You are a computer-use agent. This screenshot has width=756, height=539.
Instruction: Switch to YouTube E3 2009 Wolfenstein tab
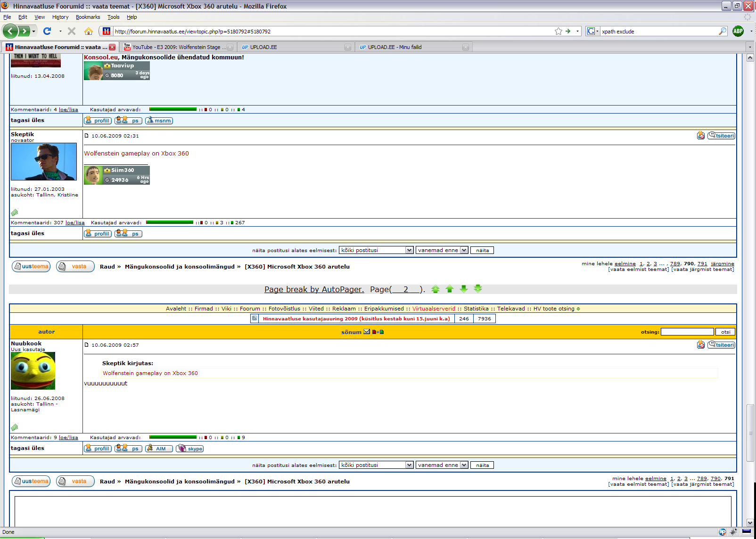coord(178,47)
